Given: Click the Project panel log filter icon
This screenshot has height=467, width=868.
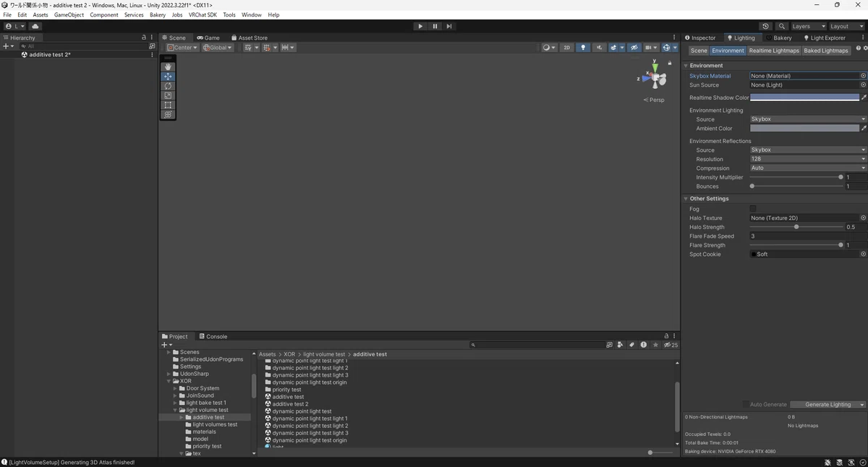Looking at the screenshot, I should (643, 345).
